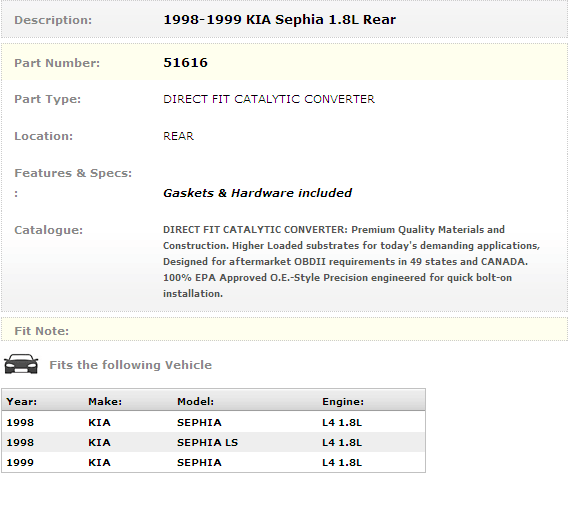Click the Catalogue description paragraph

click(x=352, y=261)
